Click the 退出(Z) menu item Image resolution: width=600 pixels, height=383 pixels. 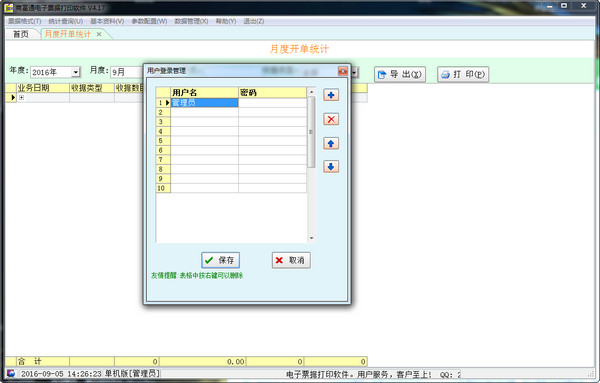tap(254, 21)
